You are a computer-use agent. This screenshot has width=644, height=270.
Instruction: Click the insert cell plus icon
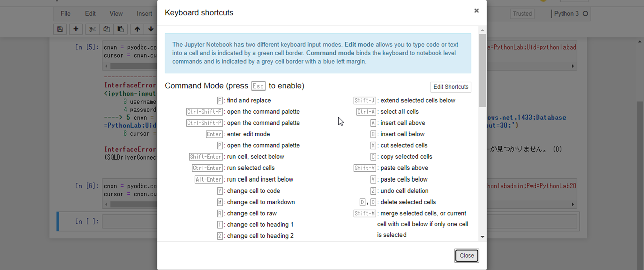pyautogui.click(x=76, y=29)
